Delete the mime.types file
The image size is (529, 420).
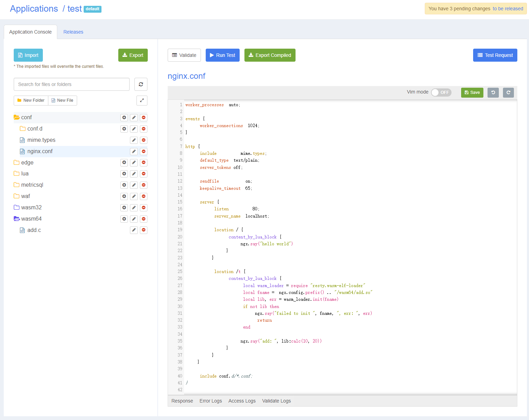click(x=144, y=140)
